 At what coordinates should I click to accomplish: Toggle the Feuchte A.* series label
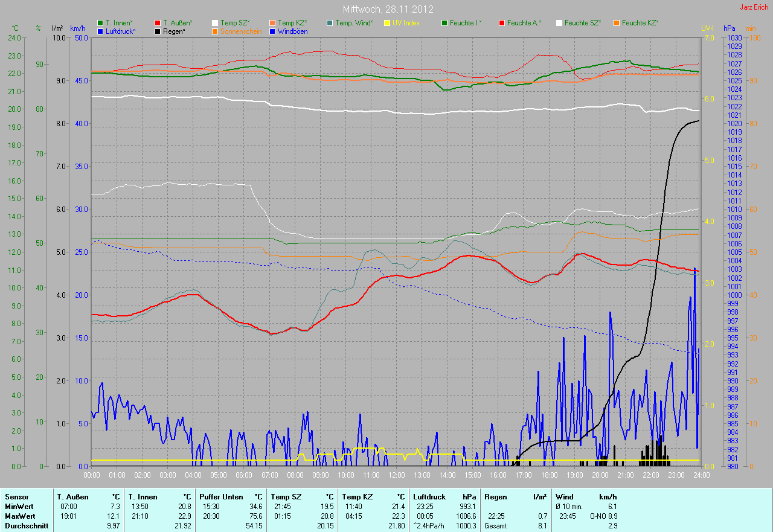pyautogui.click(x=524, y=23)
